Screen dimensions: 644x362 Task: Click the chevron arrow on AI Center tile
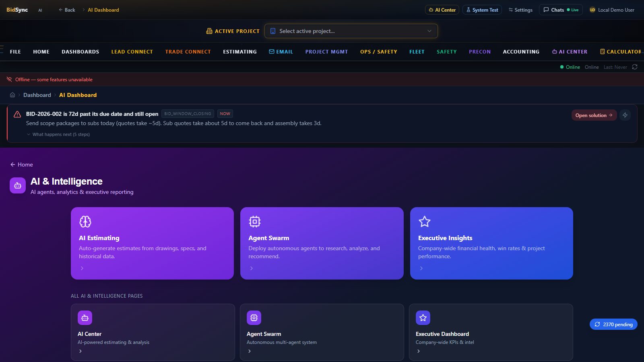[x=80, y=351]
